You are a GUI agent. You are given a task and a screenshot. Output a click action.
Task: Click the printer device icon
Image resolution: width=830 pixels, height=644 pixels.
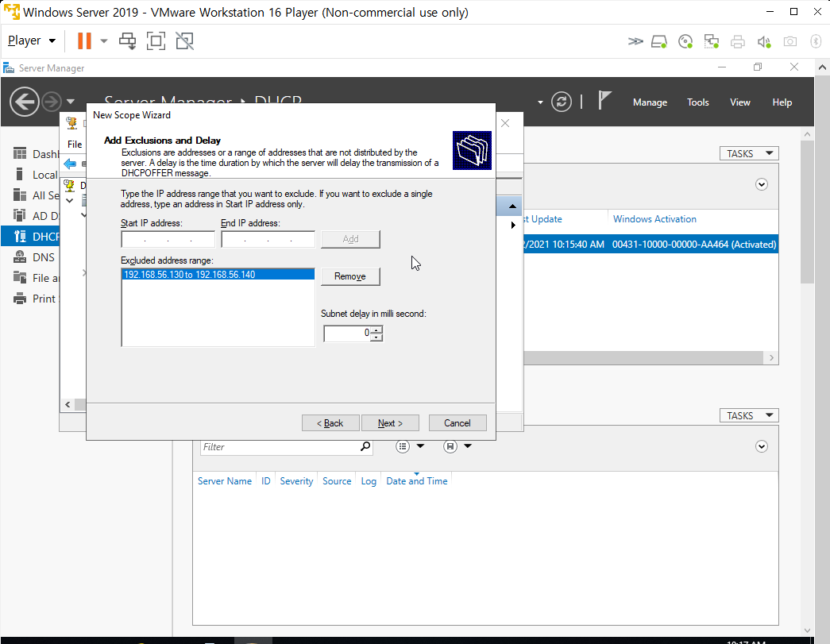737,41
